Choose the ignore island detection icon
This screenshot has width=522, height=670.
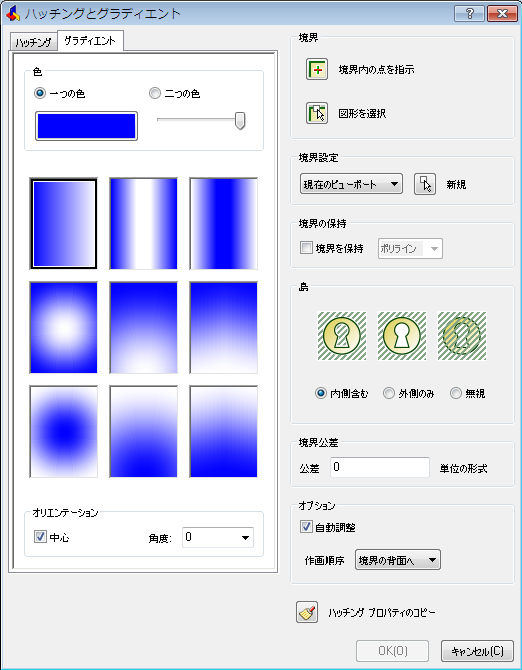(x=462, y=336)
